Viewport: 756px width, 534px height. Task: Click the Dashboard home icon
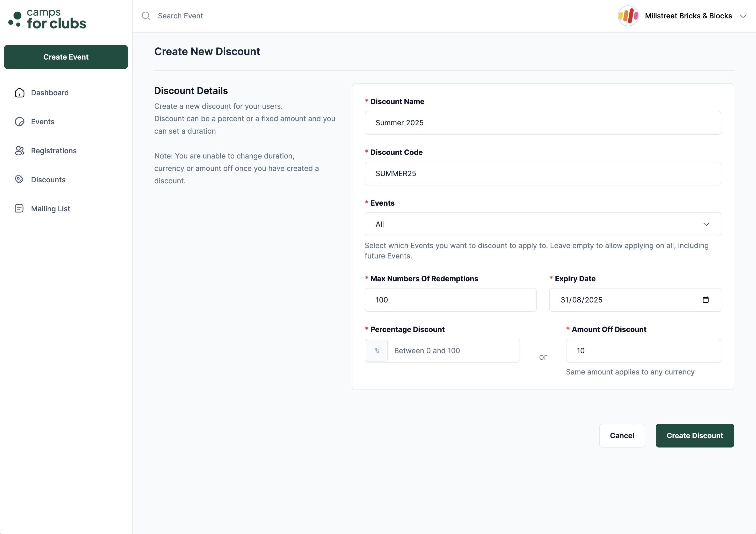pyautogui.click(x=19, y=93)
